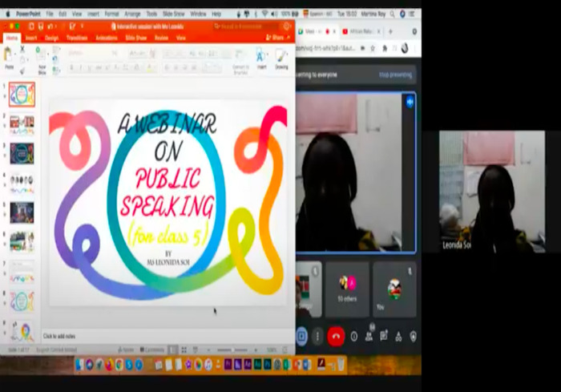Screen dimensions: 561x392
Task: Open the Arrange menu
Action: pos(132,14)
